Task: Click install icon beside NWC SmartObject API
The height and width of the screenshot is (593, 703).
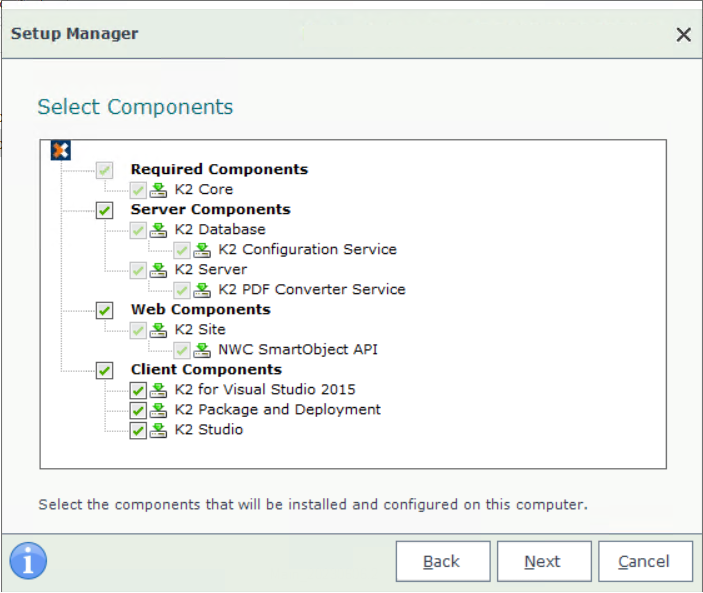Action: click(202, 350)
